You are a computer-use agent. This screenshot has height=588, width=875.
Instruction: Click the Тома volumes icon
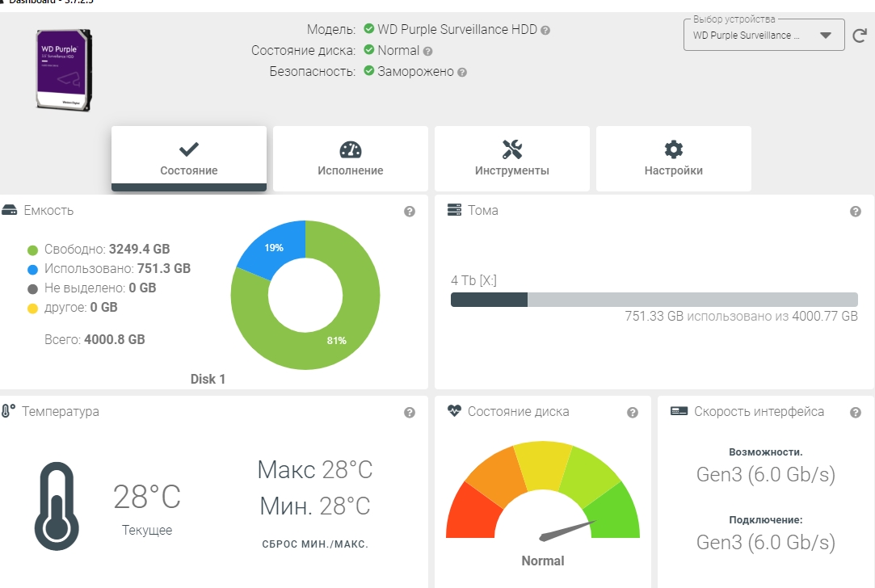point(454,210)
